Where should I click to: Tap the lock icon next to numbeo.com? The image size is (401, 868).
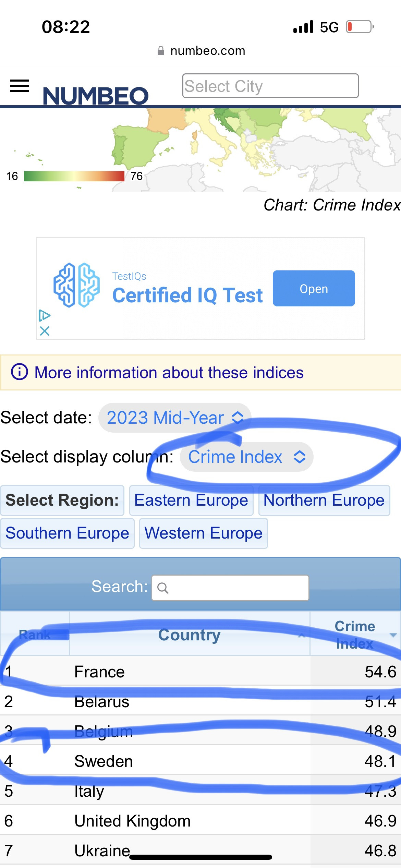click(x=160, y=51)
